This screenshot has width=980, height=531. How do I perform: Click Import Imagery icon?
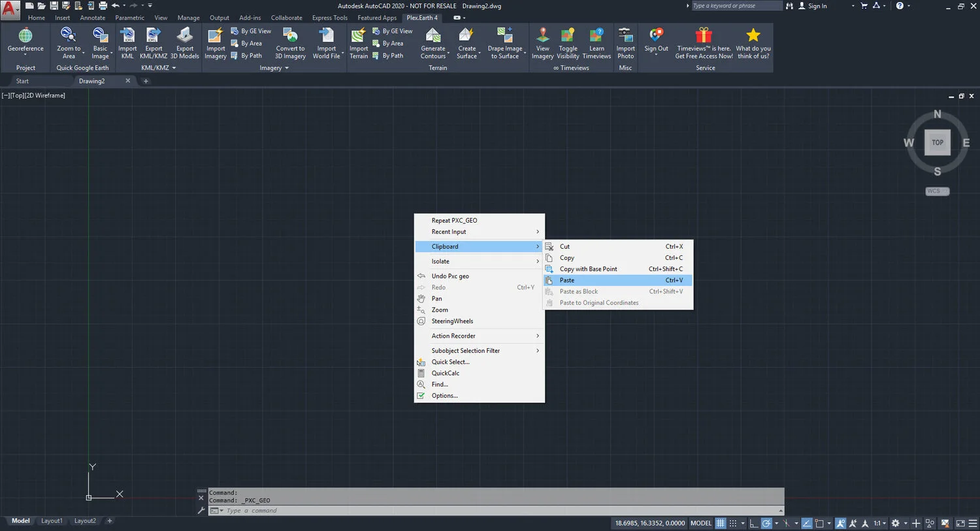(215, 35)
